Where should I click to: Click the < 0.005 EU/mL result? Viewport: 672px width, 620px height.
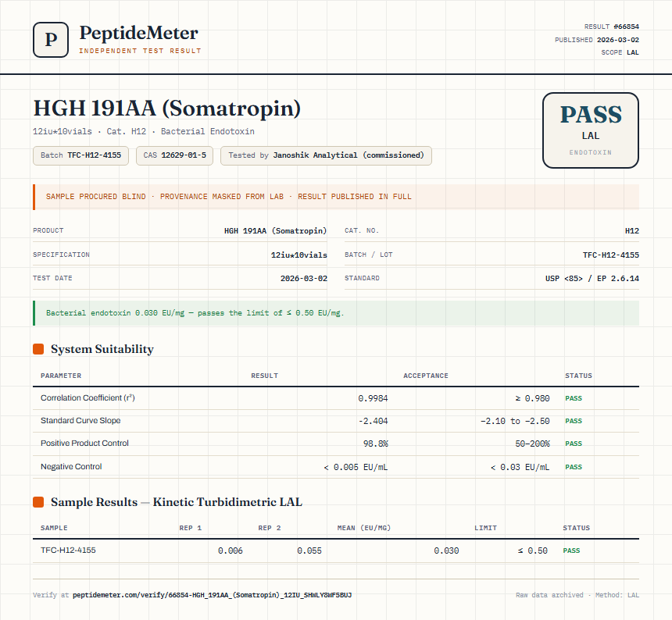tap(356, 467)
